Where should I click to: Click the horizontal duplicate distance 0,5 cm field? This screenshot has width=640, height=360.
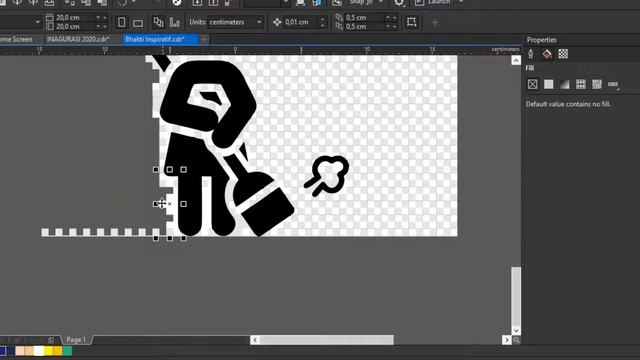(x=371, y=18)
